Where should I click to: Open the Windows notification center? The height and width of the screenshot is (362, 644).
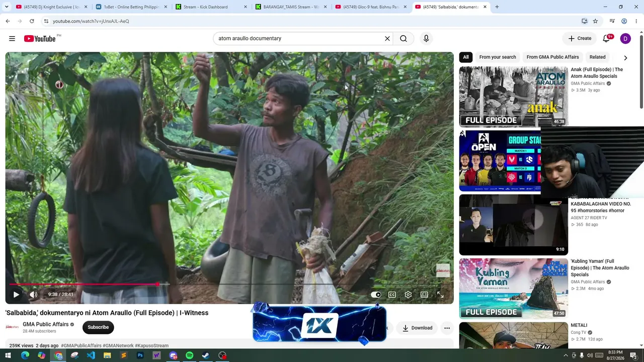pyautogui.click(x=633, y=356)
